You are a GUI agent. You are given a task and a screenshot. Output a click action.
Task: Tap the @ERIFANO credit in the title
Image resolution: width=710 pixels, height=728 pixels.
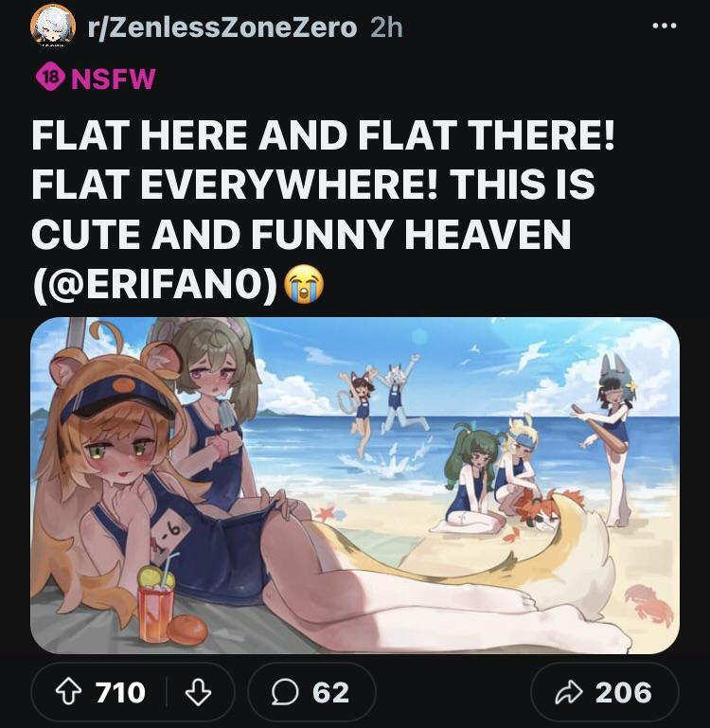click(155, 284)
